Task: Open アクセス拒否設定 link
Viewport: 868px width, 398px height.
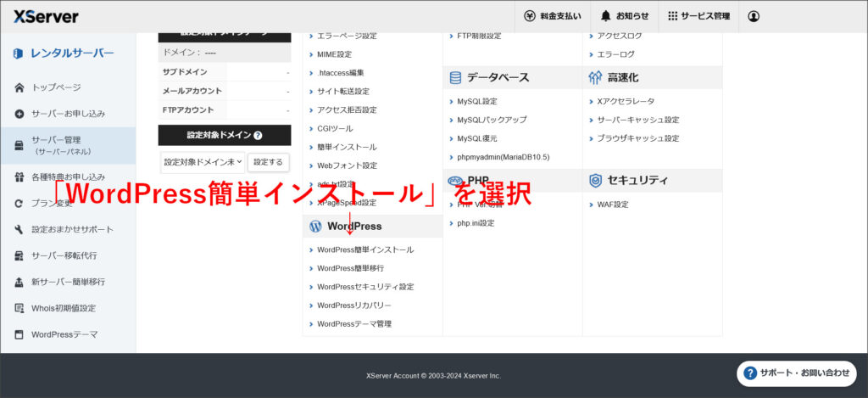Action: tap(347, 109)
